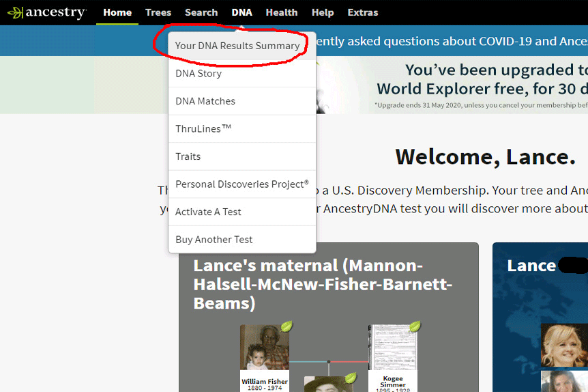
Task: Select Your DNA Results Summary
Action: [x=242, y=46]
